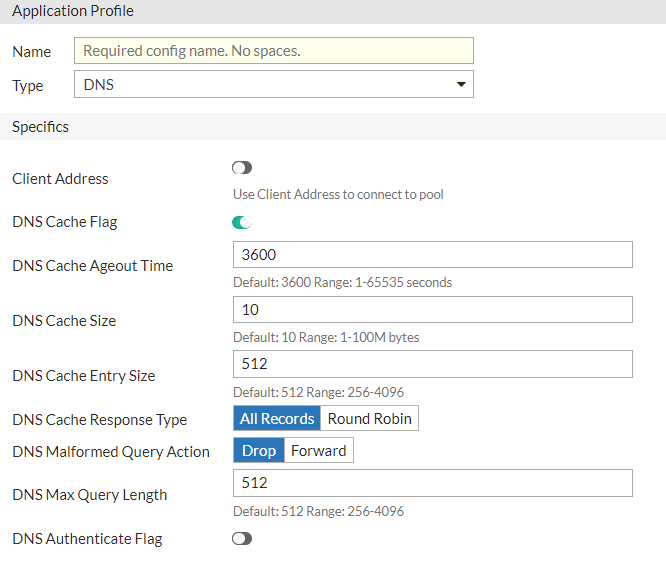This screenshot has height=561, width=666.
Task: Select the DNS Cache Entry Size field
Action: coord(432,364)
